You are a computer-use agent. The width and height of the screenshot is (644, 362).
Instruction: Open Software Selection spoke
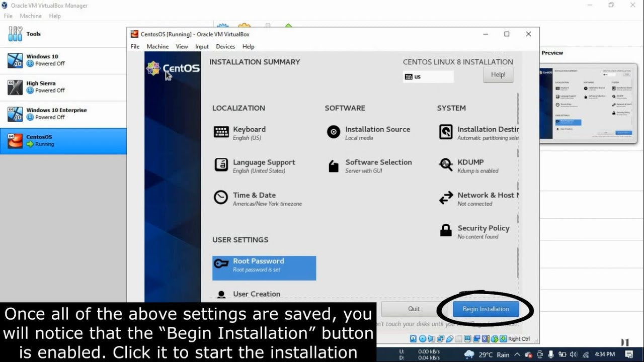tap(369, 165)
